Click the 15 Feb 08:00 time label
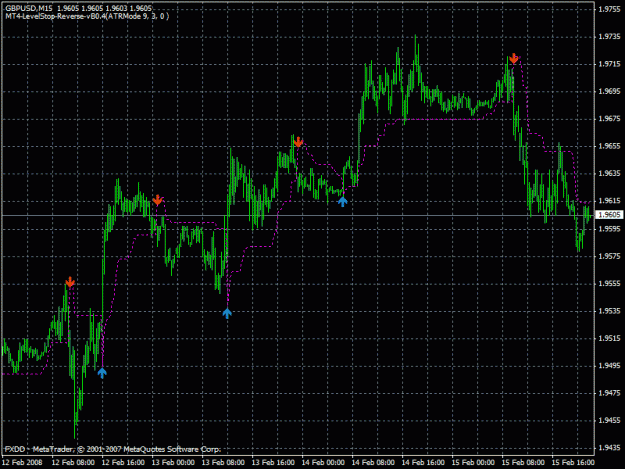The width and height of the screenshot is (625, 469). click(x=523, y=463)
